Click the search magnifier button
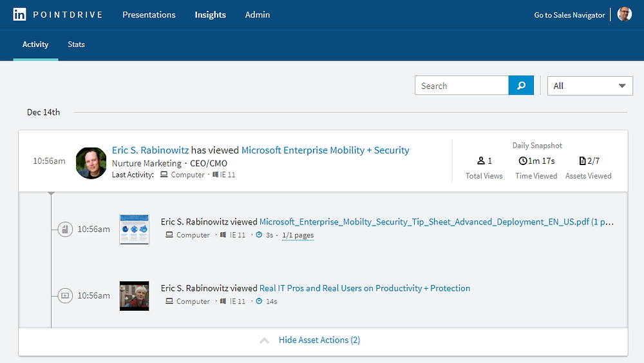The image size is (644, 363). [x=521, y=85]
